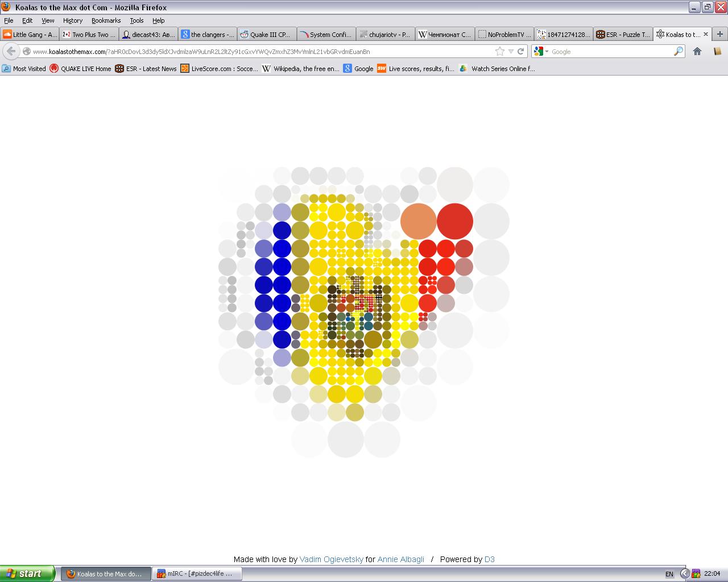Viewport: 728px width, 582px height.
Task: Click the mIRC icon in the system tray
Action: coord(696,573)
